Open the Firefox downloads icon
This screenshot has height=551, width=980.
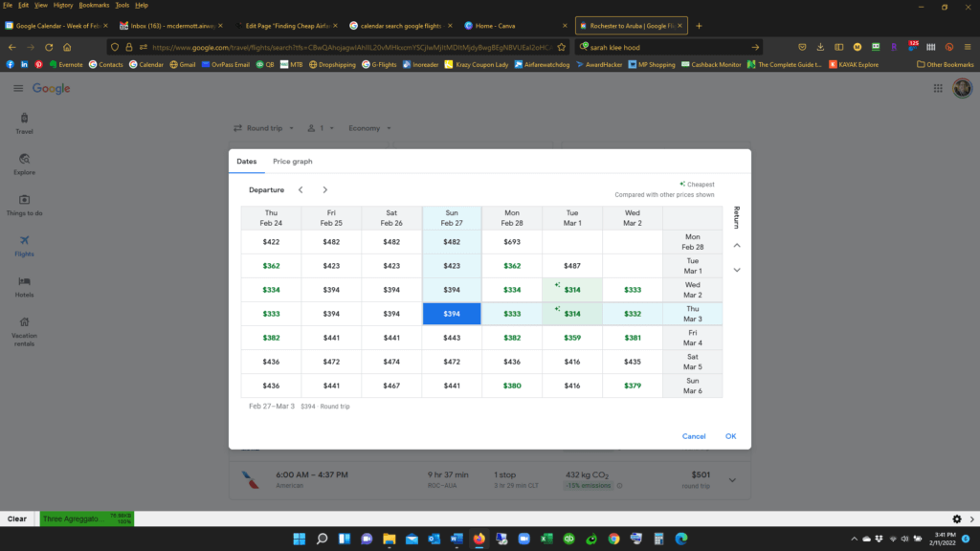(820, 47)
